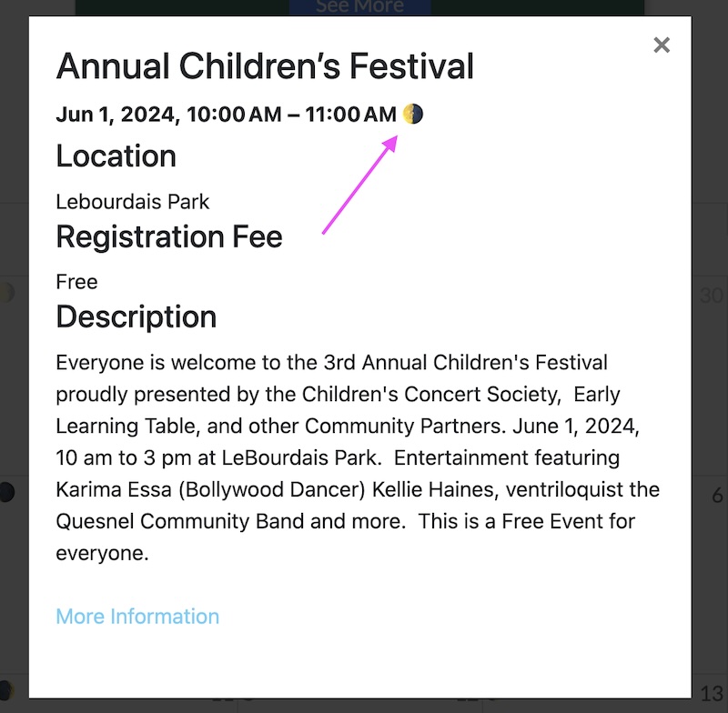Click the pink arrow pointing at the moon
The width and height of the screenshot is (728, 713).
coord(359,186)
